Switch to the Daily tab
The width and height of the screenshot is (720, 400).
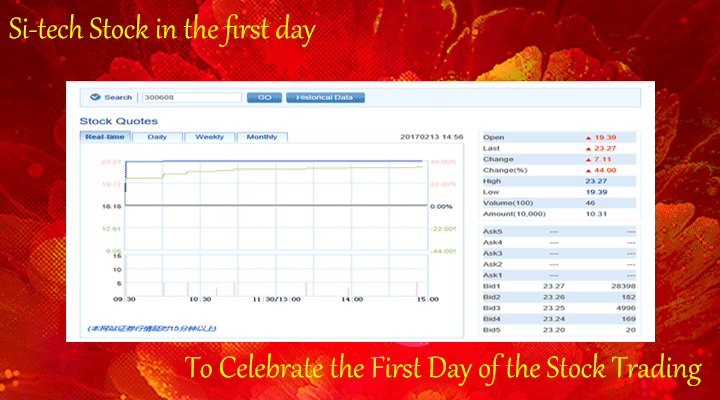click(x=157, y=137)
